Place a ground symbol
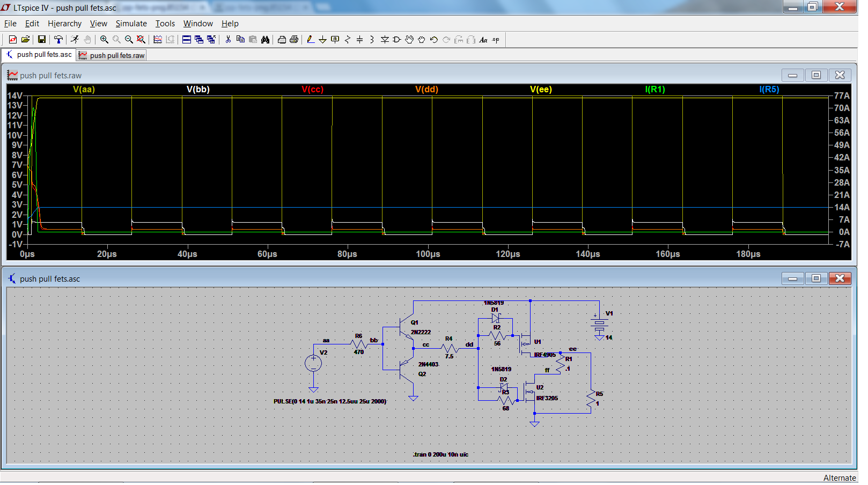Viewport: 868px width, 485px height. (x=323, y=40)
